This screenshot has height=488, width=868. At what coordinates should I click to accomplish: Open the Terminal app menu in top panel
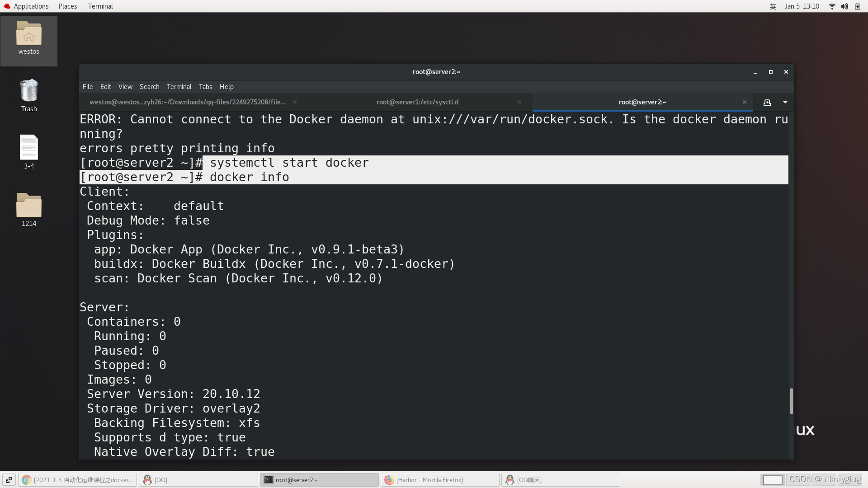tap(100, 6)
